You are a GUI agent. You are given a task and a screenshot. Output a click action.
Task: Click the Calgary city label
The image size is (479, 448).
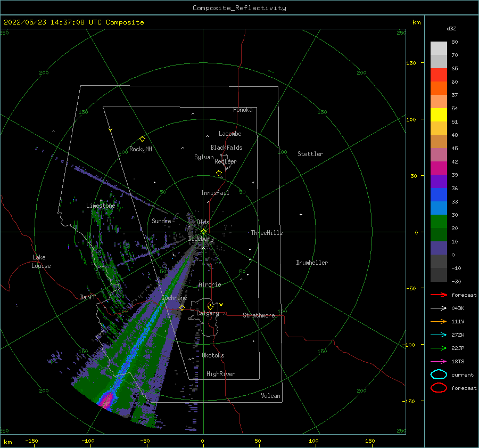click(x=208, y=313)
